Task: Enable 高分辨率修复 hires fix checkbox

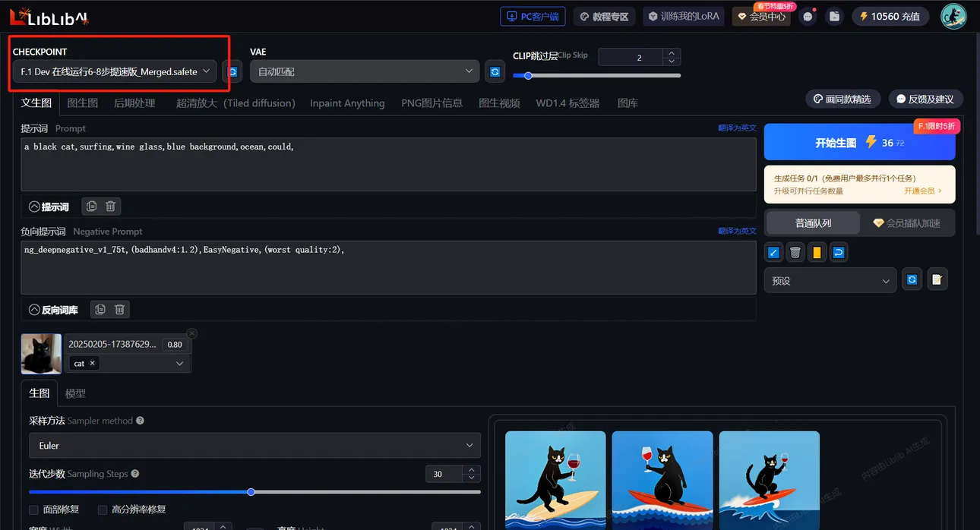Action: pyautogui.click(x=103, y=509)
